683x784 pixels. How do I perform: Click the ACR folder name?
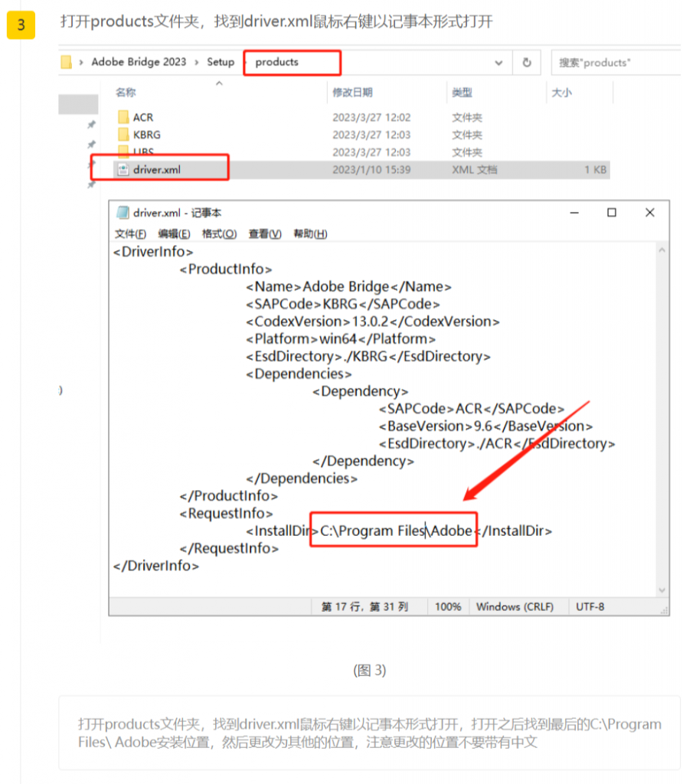[143, 117]
